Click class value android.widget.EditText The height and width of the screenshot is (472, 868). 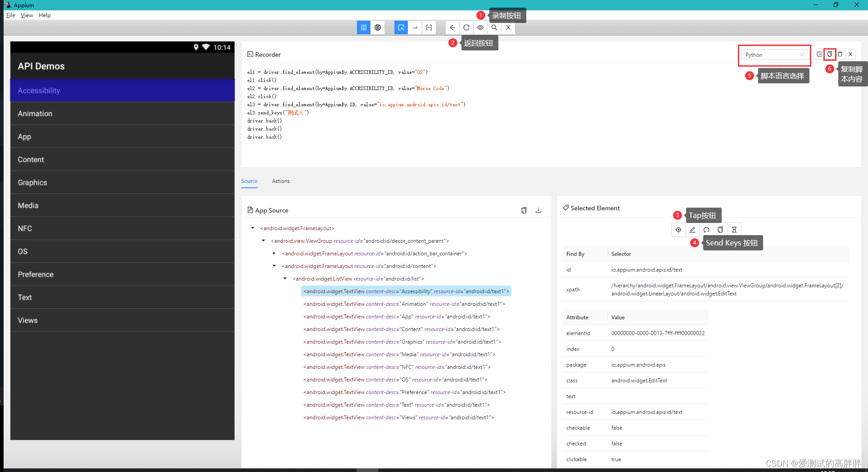coord(639,381)
